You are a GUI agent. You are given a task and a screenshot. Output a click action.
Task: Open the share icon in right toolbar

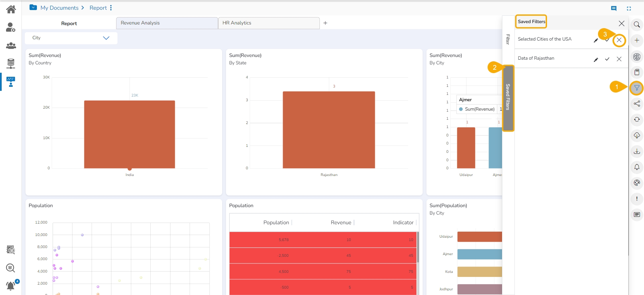click(637, 104)
